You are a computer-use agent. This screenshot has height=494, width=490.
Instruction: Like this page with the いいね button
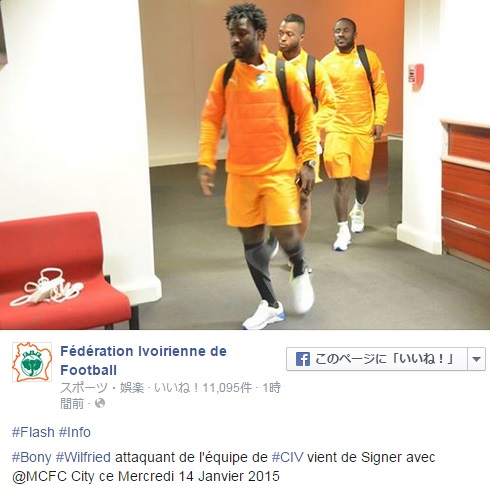pos(377,359)
